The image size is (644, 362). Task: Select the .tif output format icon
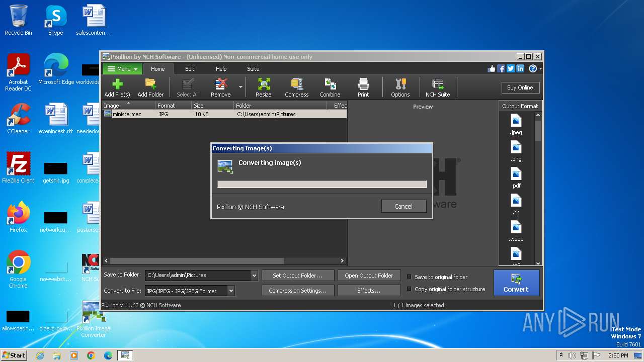pyautogui.click(x=516, y=205)
